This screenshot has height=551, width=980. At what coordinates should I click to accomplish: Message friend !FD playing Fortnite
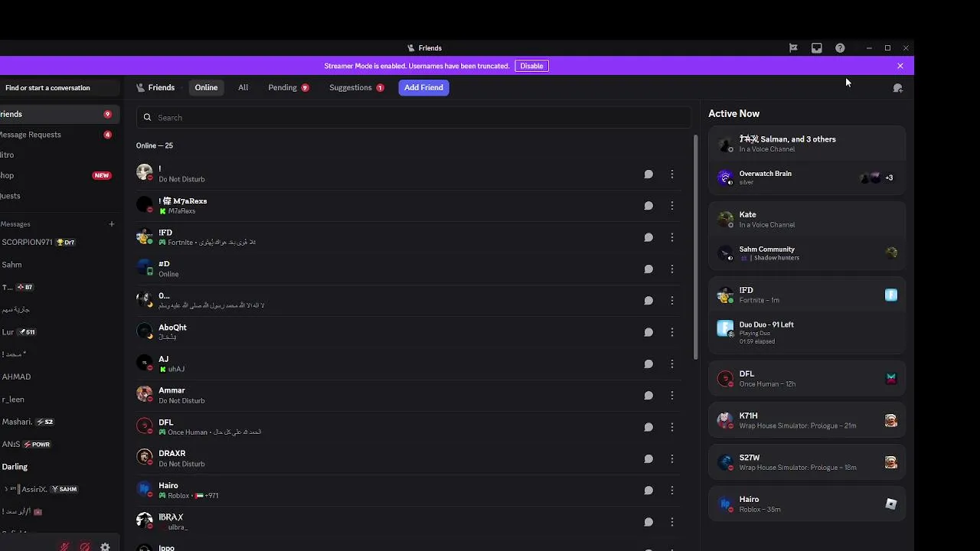[x=648, y=237]
